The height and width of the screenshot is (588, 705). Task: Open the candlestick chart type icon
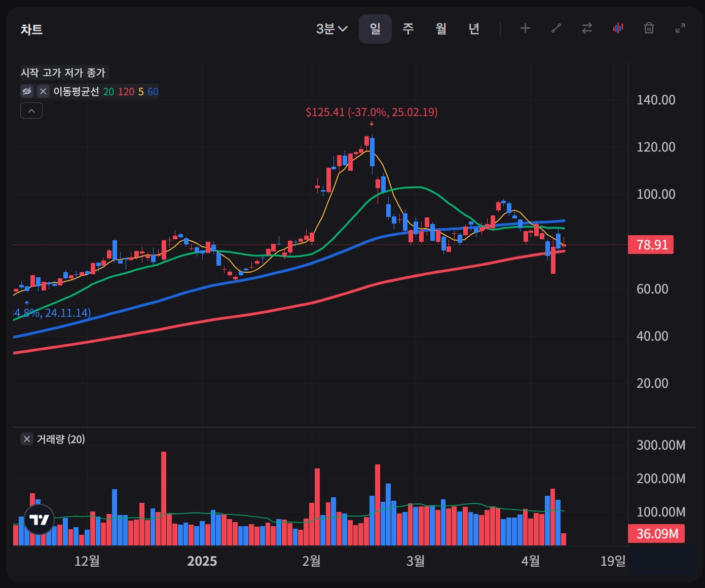[618, 28]
